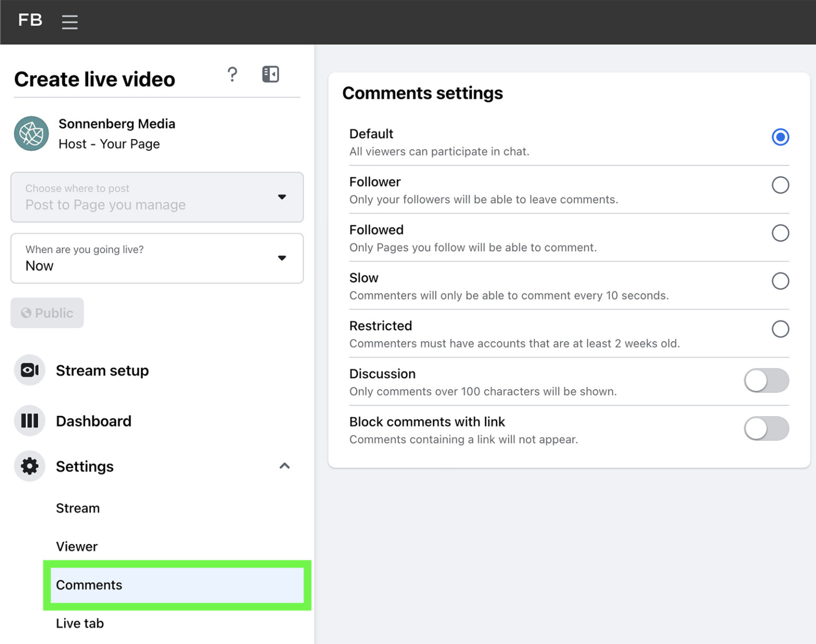This screenshot has height=644, width=816.
Task: Switch to the Live tab settings
Action: pyautogui.click(x=80, y=623)
